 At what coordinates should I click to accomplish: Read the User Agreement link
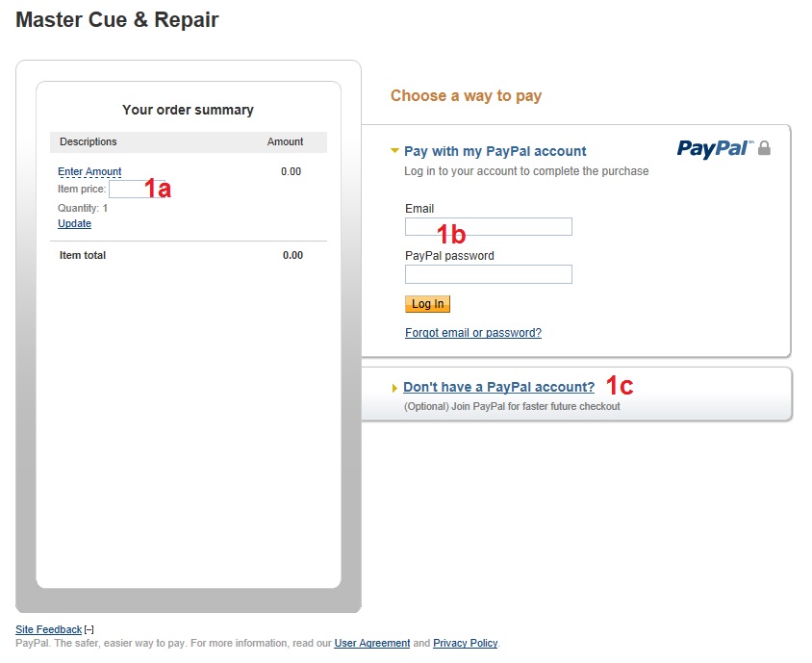371,643
